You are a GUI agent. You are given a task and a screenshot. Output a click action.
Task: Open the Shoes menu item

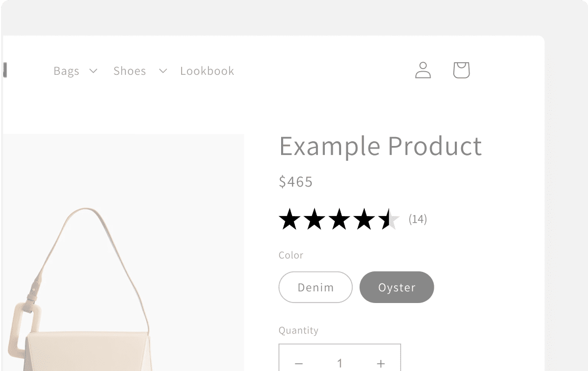coord(129,71)
